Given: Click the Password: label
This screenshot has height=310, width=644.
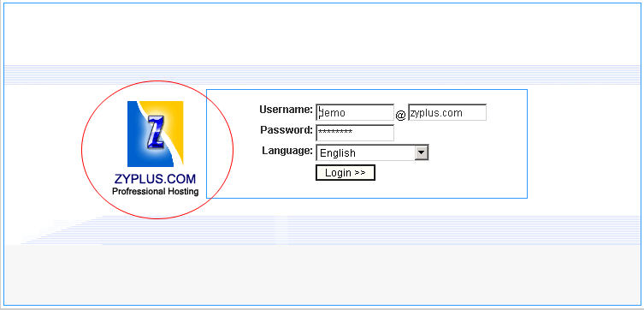Looking at the screenshot, I should pos(287,130).
